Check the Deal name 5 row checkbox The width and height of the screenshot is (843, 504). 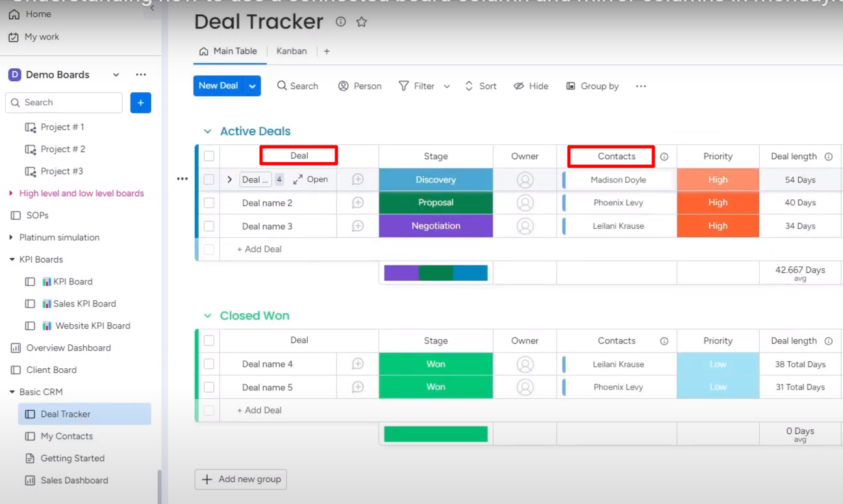click(208, 386)
